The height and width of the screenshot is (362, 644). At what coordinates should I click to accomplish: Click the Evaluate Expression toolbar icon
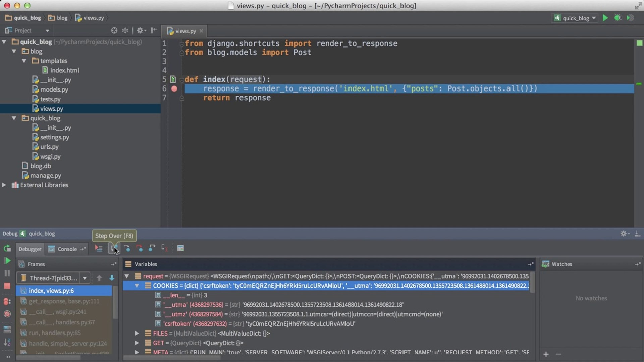click(180, 248)
